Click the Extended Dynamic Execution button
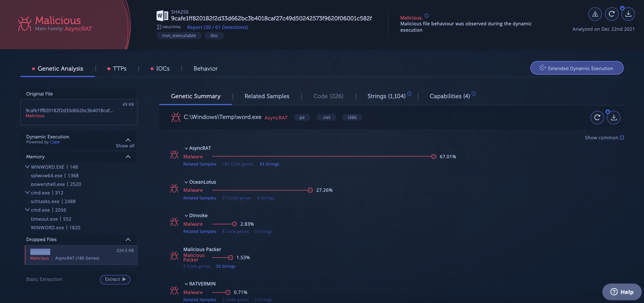644x303 pixels. point(577,68)
